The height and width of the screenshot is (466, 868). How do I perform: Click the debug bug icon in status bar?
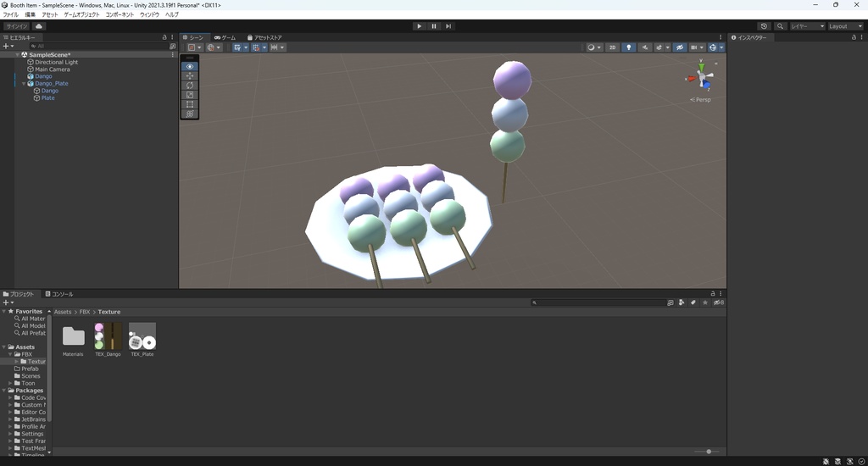coord(826,462)
